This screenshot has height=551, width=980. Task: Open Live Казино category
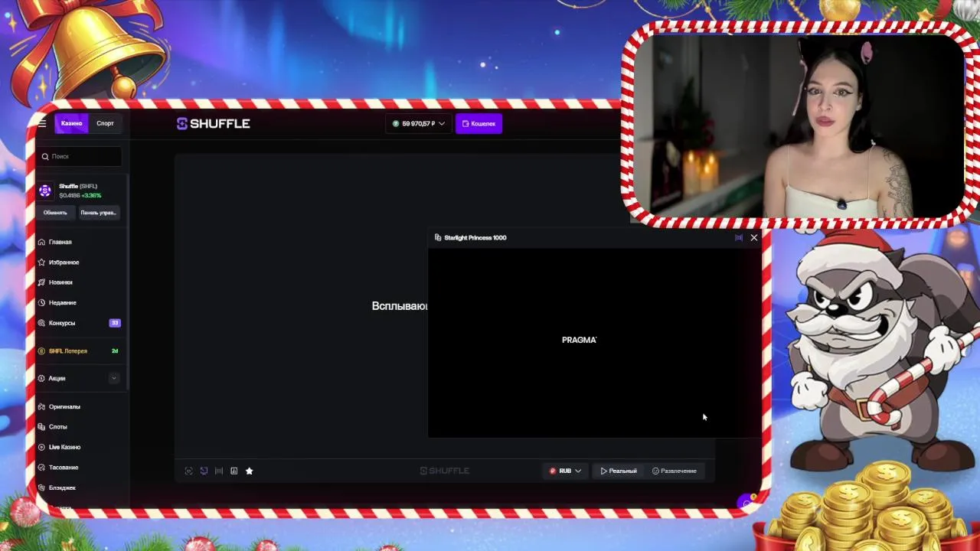click(x=64, y=447)
